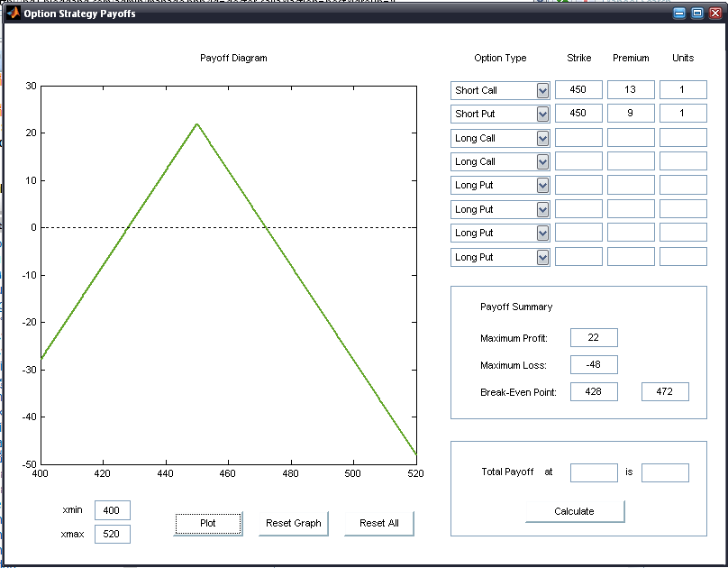This screenshot has width=728, height=568.
Task: Click the Break-Even Point label
Action: click(x=518, y=392)
